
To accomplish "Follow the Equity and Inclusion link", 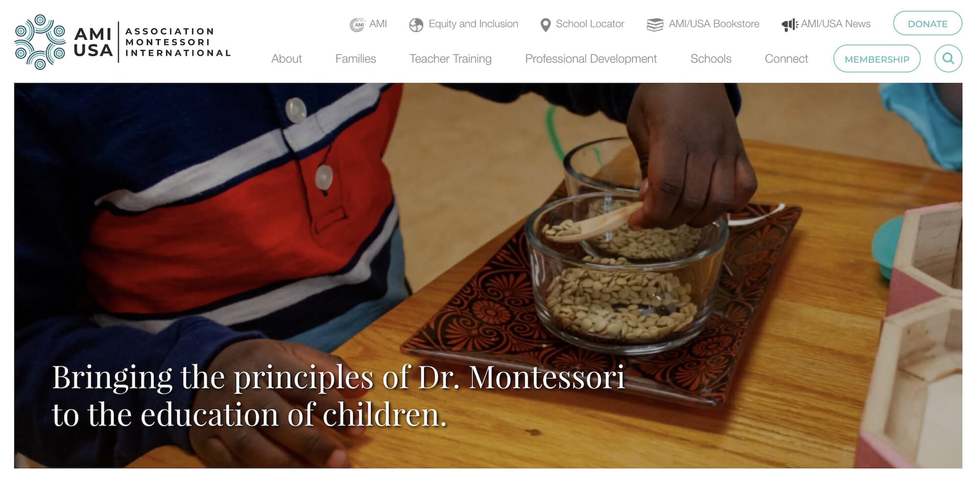I will tap(473, 24).
